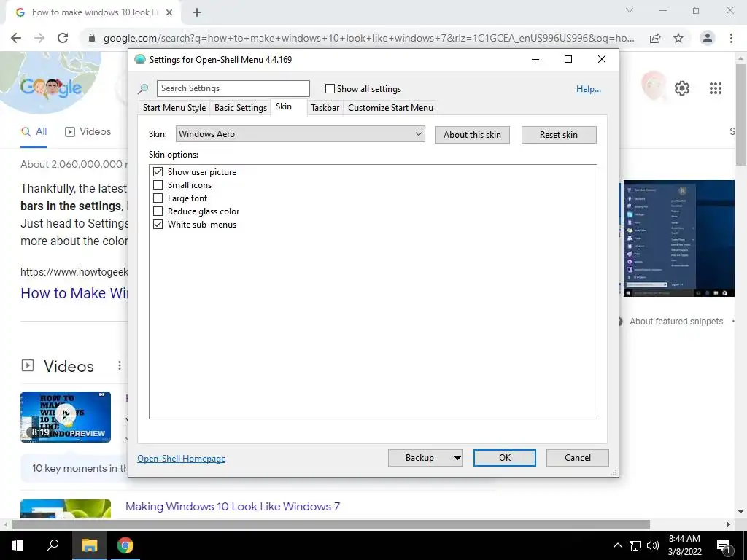747x560 pixels.
Task: Show hidden tray icons chevron
Action: tap(617, 545)
